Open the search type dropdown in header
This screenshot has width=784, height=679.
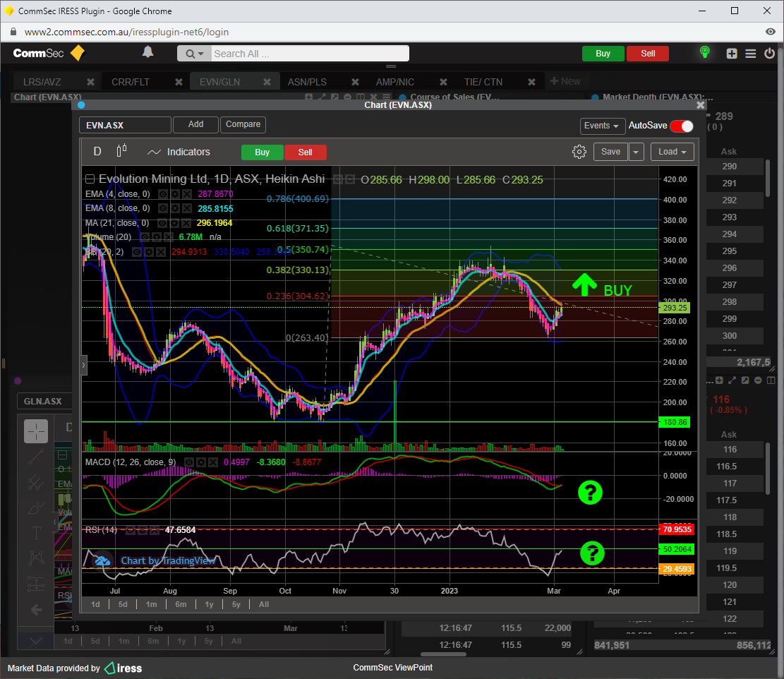tap(195, 54)
